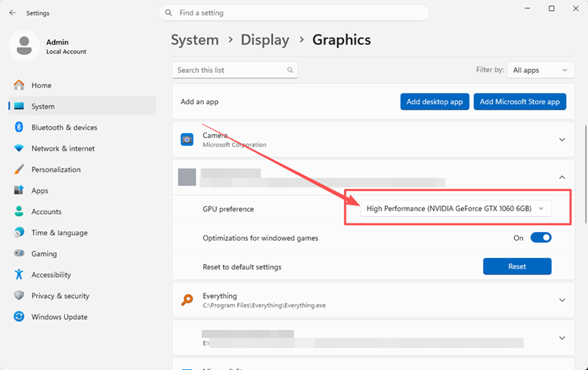Click the Bluetooth icon in the sidebar
Screen dimensions: 588x370
coord(19,127)
